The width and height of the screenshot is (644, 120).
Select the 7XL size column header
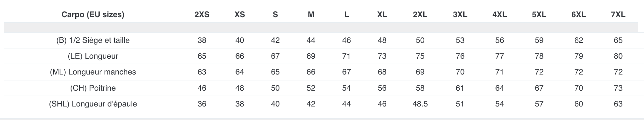[618, 15]
